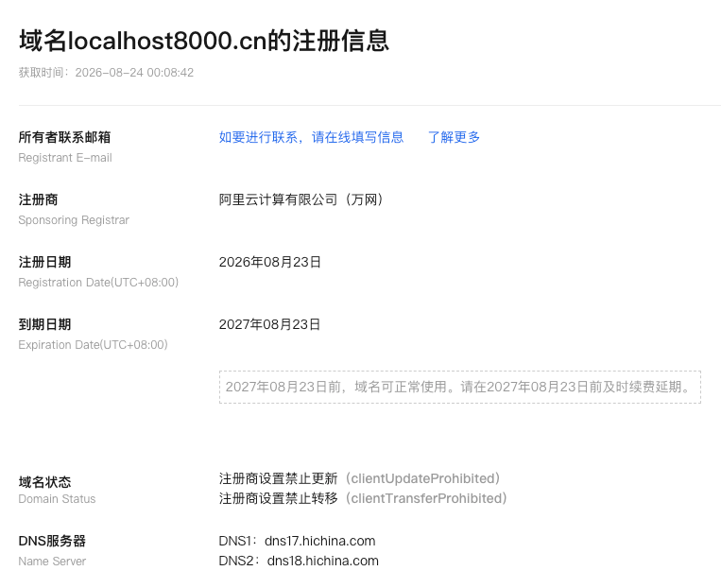721x588 pixels.
Task: Select the page title '域名localhost8000.cn的注册信息'
Action: 204,41
